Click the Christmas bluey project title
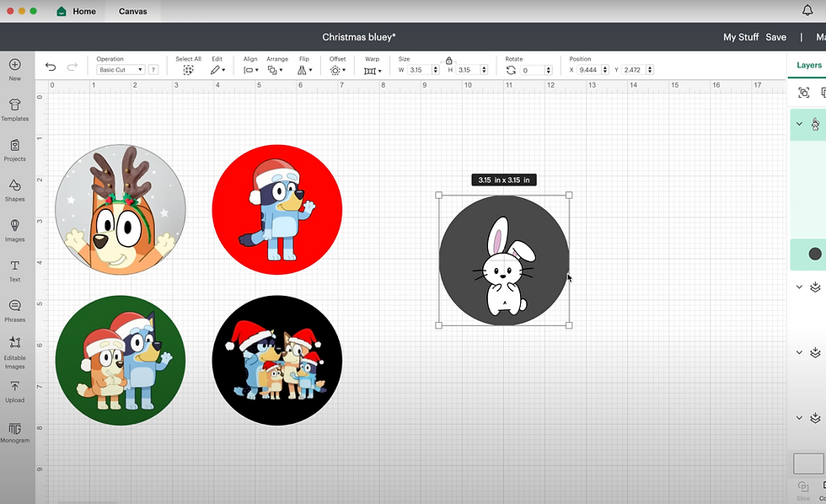 click(x=359, y=37)
